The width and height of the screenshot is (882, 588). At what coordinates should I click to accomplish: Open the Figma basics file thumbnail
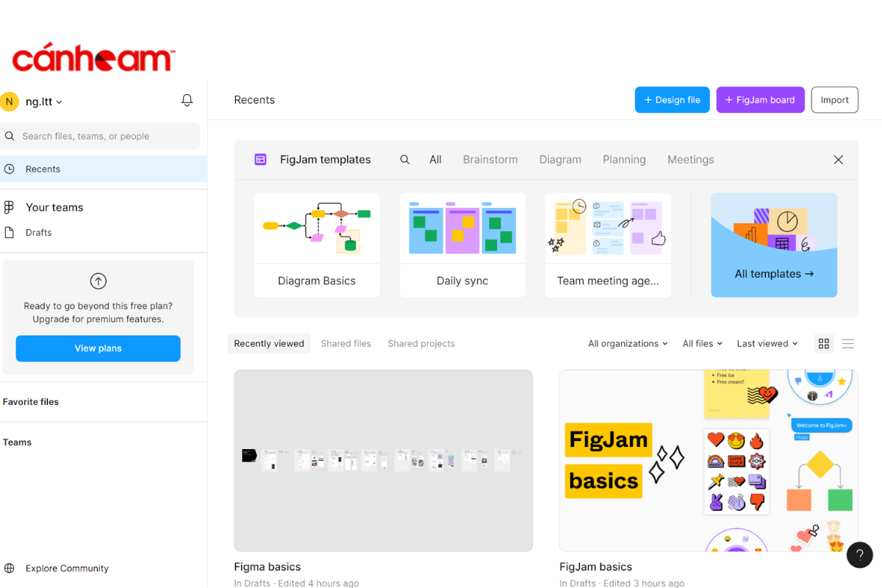click(x=383, y=460)
